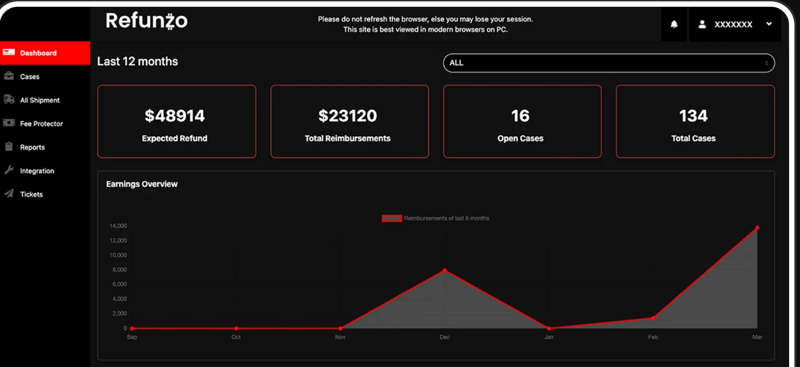Viewport: 800px width, 367px height.
Task: Click the user profile avatar icon
Action: 702,25
